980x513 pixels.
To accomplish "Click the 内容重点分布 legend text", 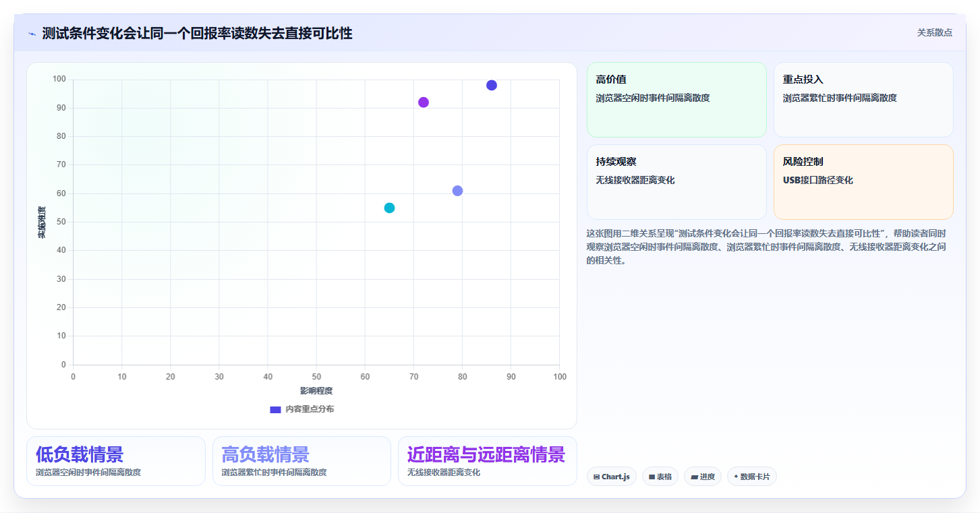I will (x=310, y=409).
